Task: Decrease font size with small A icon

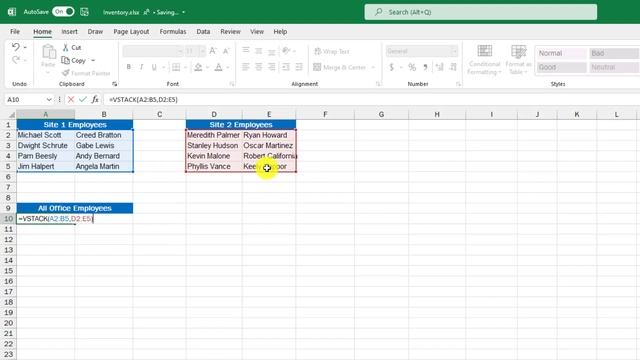Action: (x=226, y=51)
